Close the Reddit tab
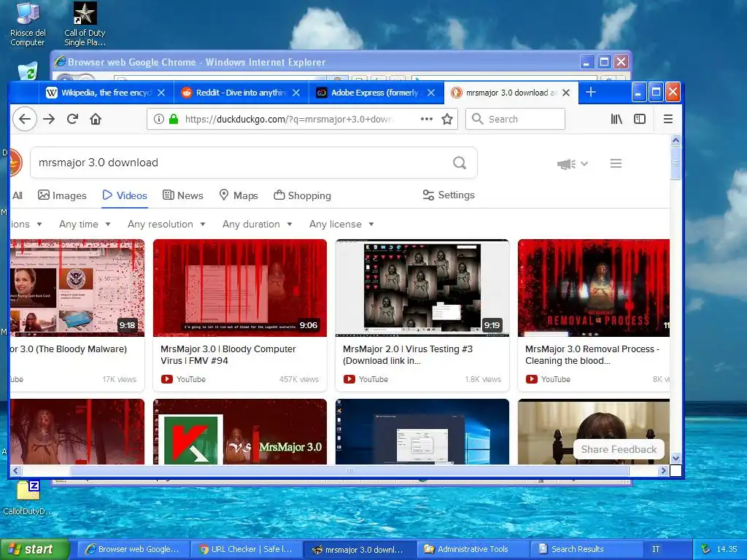Image resolution: width=747 pixels, height=560 pixels. [x=296, y=93]
